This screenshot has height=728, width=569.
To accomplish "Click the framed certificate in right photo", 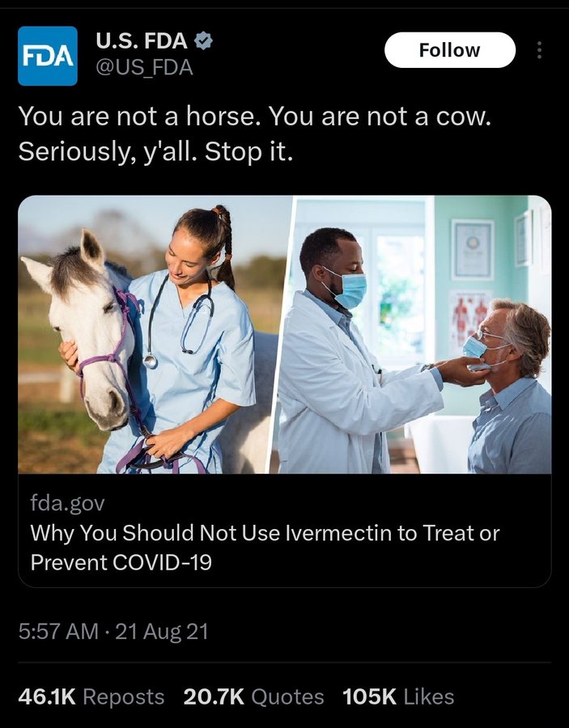I will click(x=473, y=249).
